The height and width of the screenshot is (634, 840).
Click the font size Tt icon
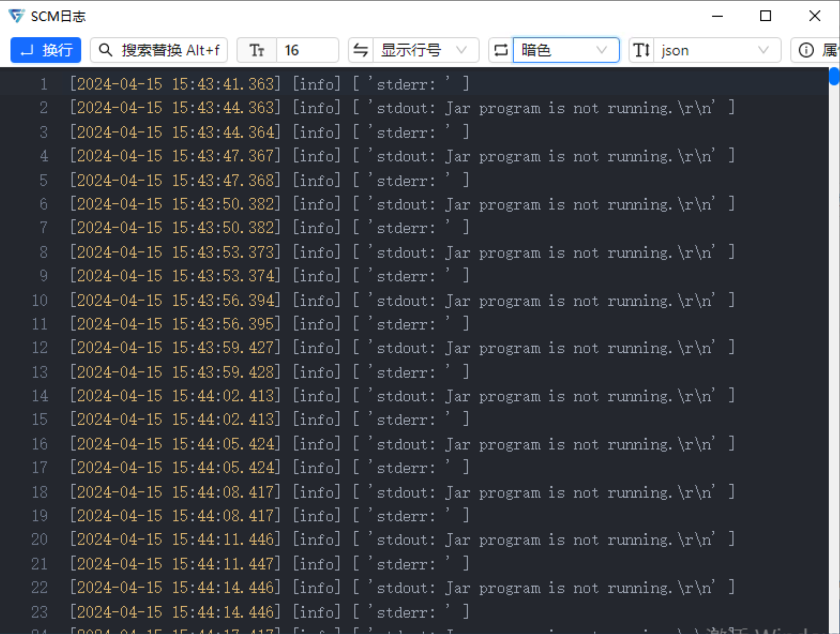(257, 50)
